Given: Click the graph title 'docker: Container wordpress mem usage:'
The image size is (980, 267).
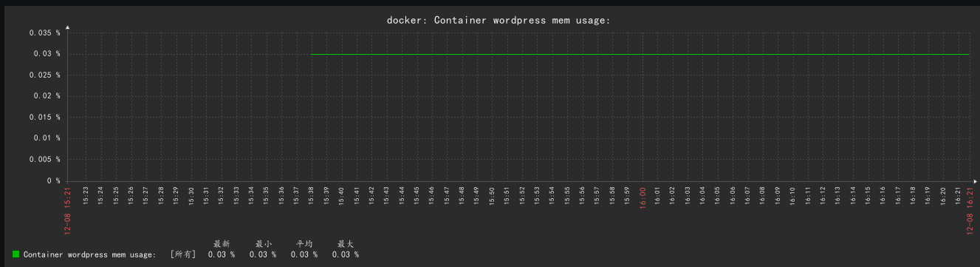Looking at the screenshot, I should 498,20.
